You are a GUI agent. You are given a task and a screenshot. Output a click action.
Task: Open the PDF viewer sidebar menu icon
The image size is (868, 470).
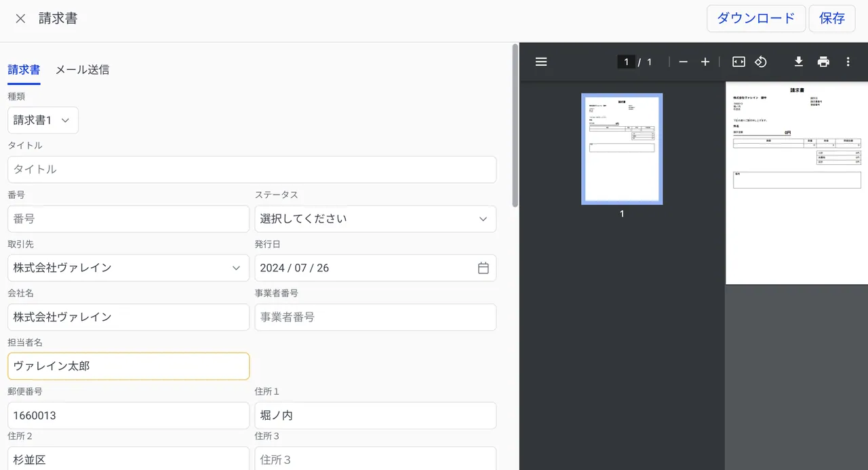point(541,62)
